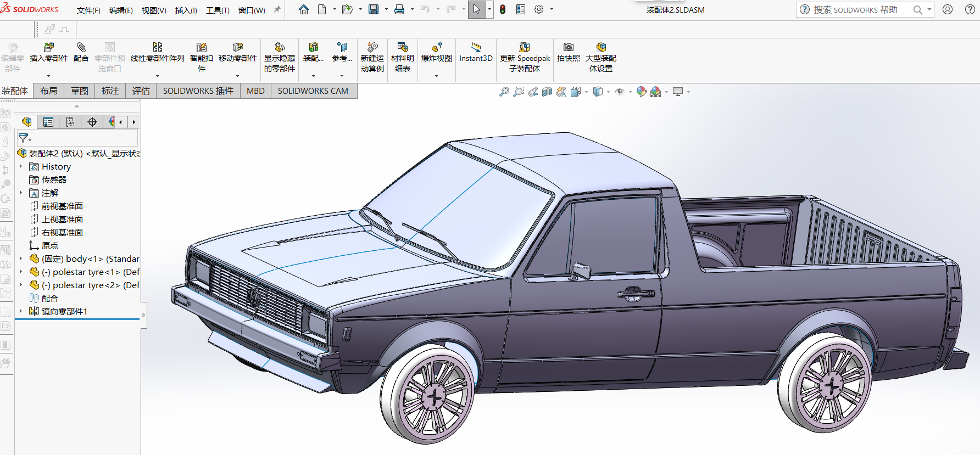
Task: Click the Save disk icon
Action: click(x=374, y=9)
